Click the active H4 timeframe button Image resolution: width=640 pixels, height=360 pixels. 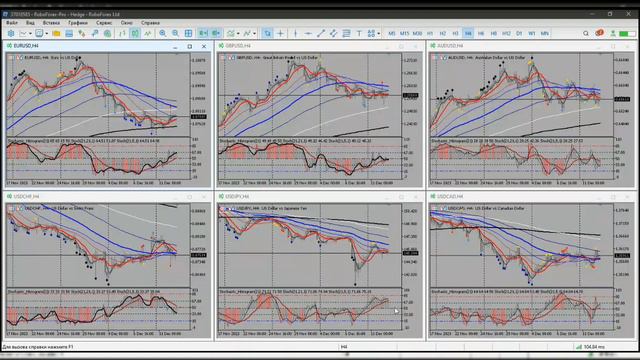(x=468, y=33)
